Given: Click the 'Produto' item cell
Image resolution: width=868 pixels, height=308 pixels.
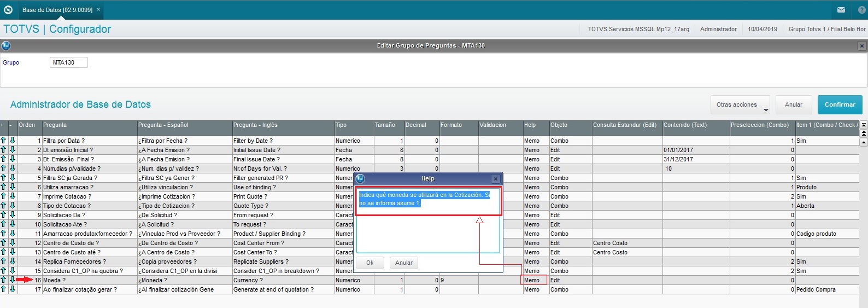Looking at the screenshot, I should pos(827,187).
